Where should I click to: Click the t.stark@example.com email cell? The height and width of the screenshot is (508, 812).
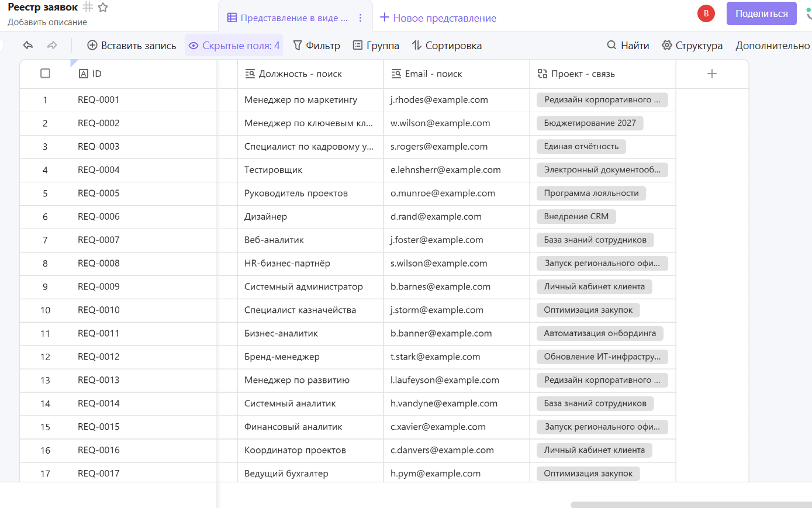click(x=456, y=357)
